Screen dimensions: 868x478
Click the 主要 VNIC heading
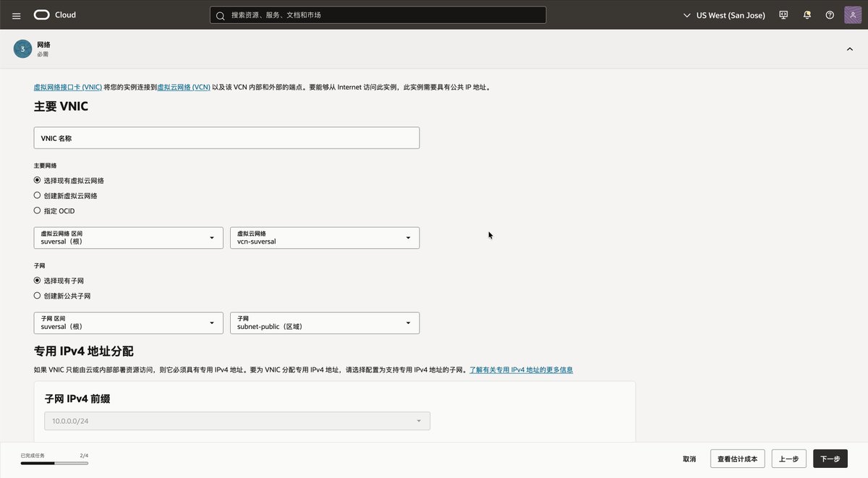click(61, 106)
